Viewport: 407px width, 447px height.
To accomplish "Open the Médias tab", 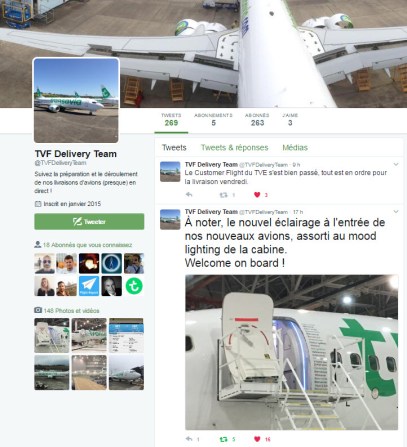I will [x=295, y=148].
